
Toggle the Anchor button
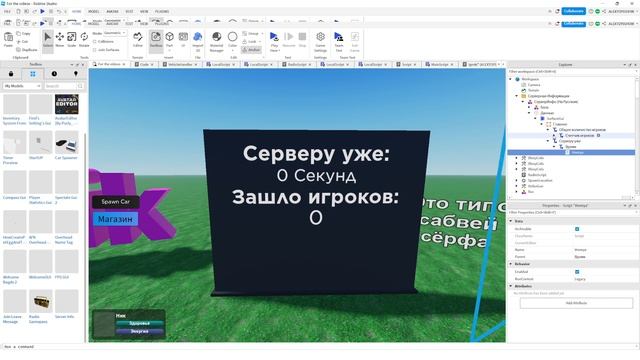[251, 50]
